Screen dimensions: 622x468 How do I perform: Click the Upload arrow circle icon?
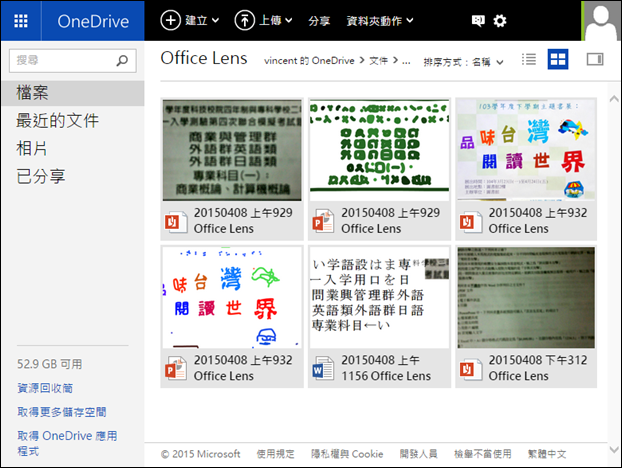tap(244, 20)
